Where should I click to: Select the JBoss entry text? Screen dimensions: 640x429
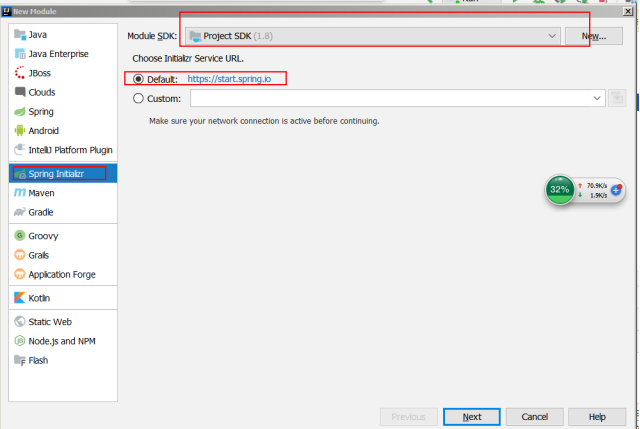(x=40, y=73)
